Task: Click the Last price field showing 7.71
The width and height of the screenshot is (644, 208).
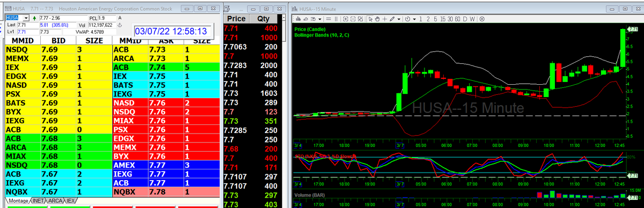Action: tap(27, 25)
